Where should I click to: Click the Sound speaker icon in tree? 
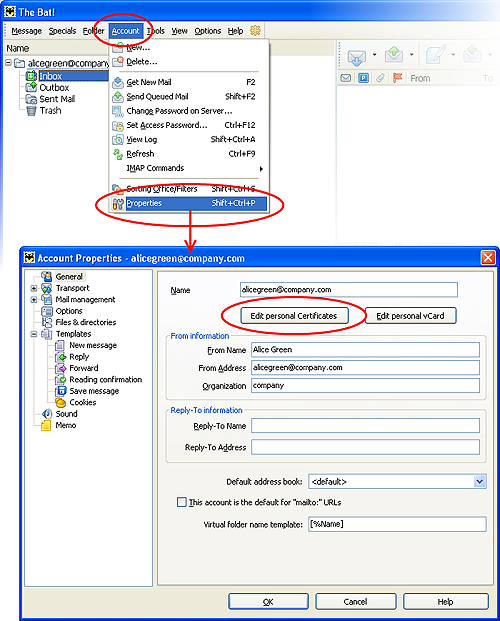pyautogui.click(x=47, y=414)
